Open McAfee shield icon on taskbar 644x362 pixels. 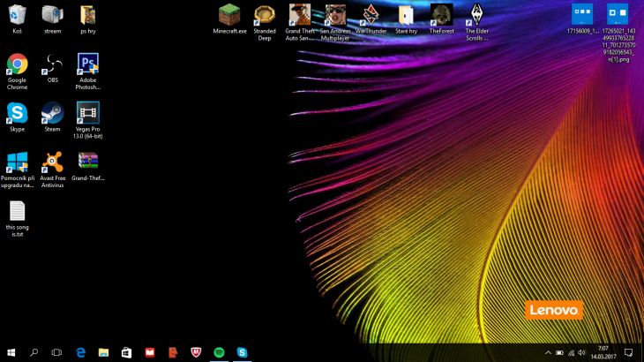pyautogui.click(x=196, y=352)
